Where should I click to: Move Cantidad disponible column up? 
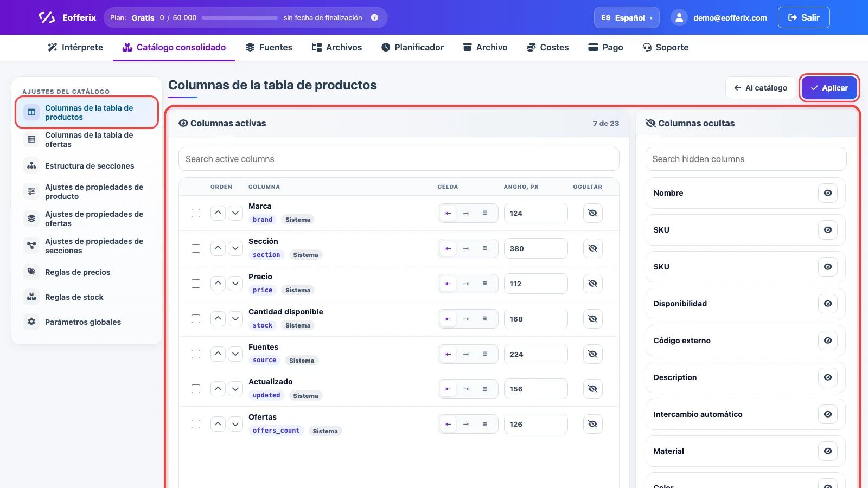218,319
